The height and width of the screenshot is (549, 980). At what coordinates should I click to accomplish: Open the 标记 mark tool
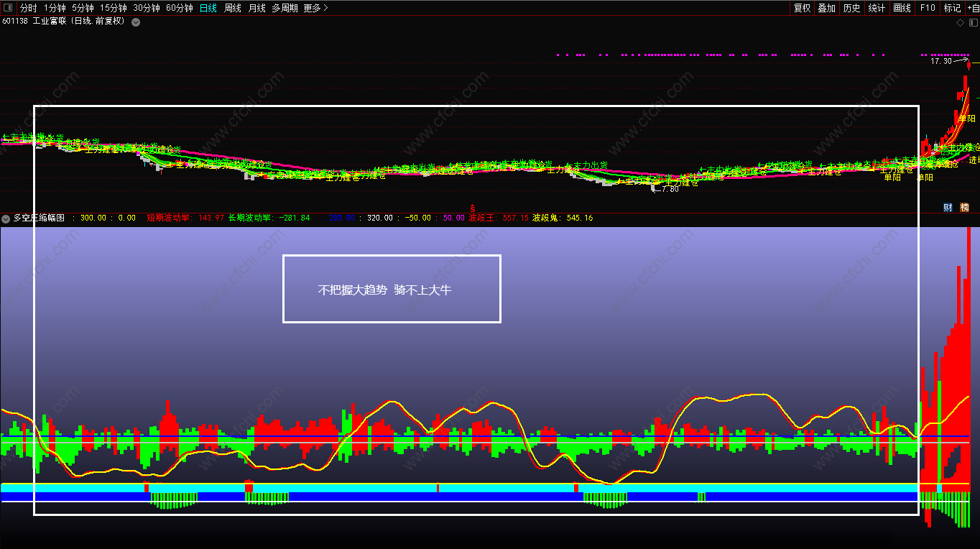click(x=952, y=8)
